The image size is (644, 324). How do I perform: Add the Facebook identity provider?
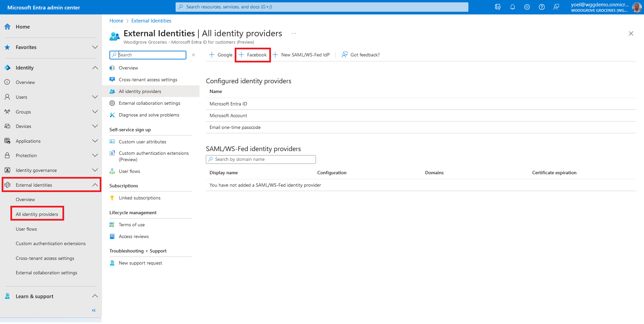(x=253, y=55)
